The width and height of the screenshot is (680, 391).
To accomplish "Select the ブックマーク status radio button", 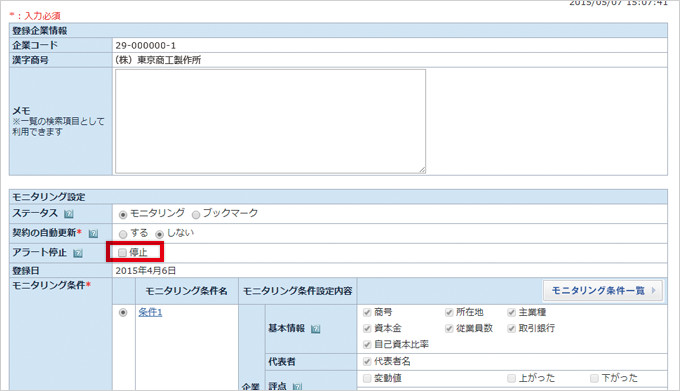I will [196, 215].
